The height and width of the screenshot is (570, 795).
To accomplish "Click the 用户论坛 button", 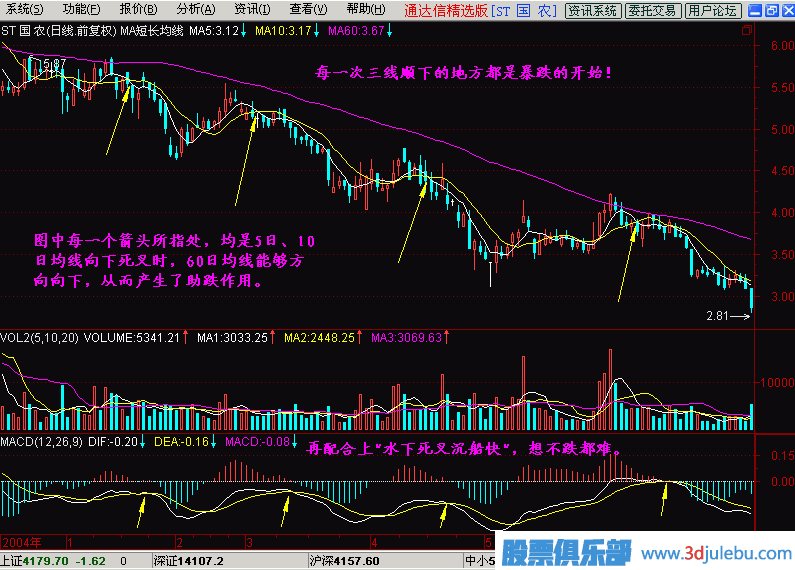I will point(713,11).
